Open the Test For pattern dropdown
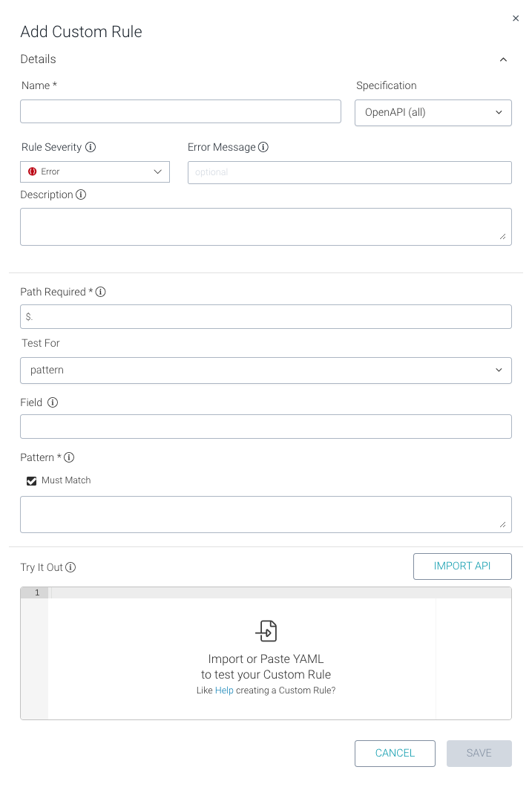Viewport: 532px width, 787px height. pos(266,370)
